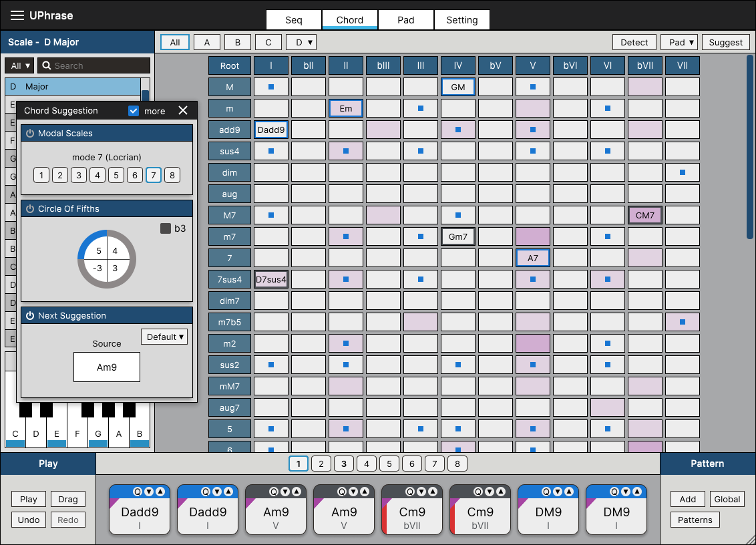Tick the b3 checkbox in Circle Of Fifths

click(x=166, y=228)
